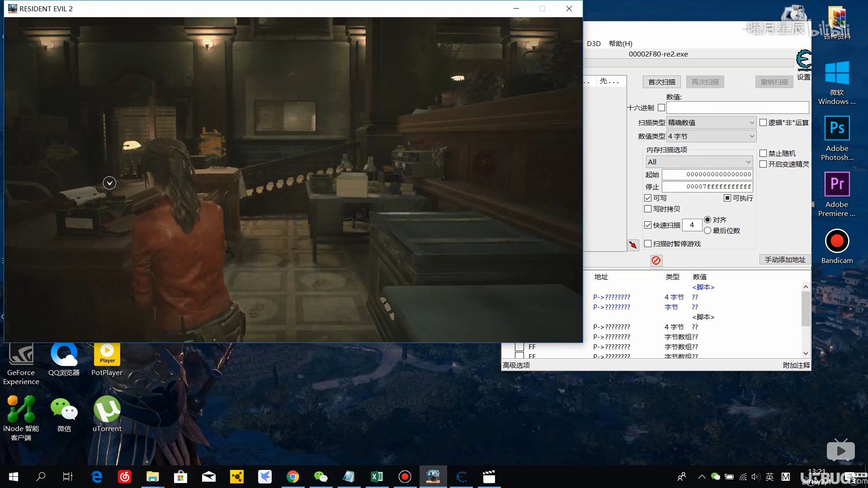The height and width of the screenshot is (488, 868).
Task: Click the address (地址) column header
Action: click(601, 277)
